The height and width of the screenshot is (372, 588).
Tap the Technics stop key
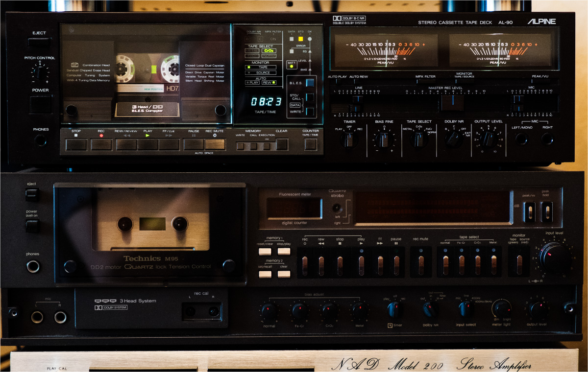pyautogui.click(x=340, y=265)
